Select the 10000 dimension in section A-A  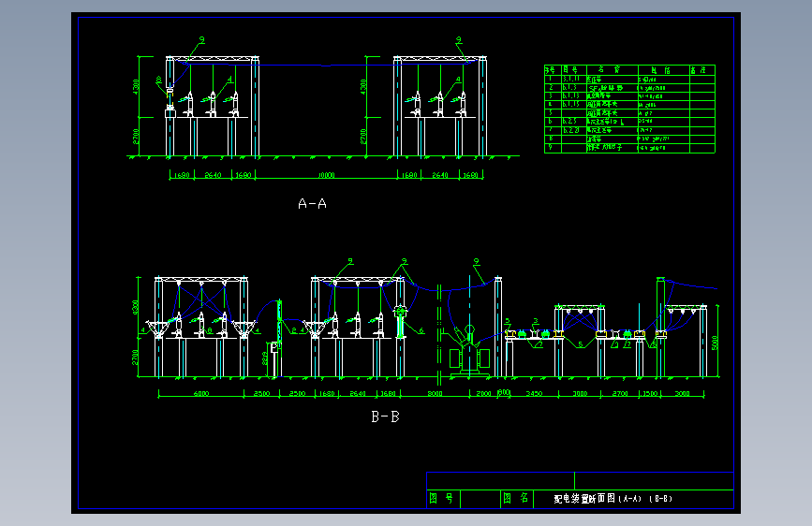(x=326, y=176)
